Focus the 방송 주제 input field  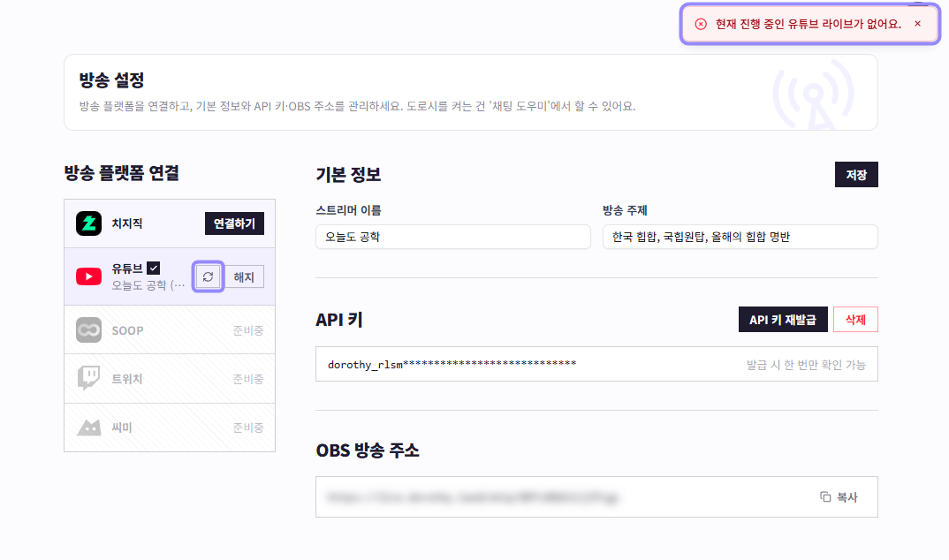click(740, 237)
